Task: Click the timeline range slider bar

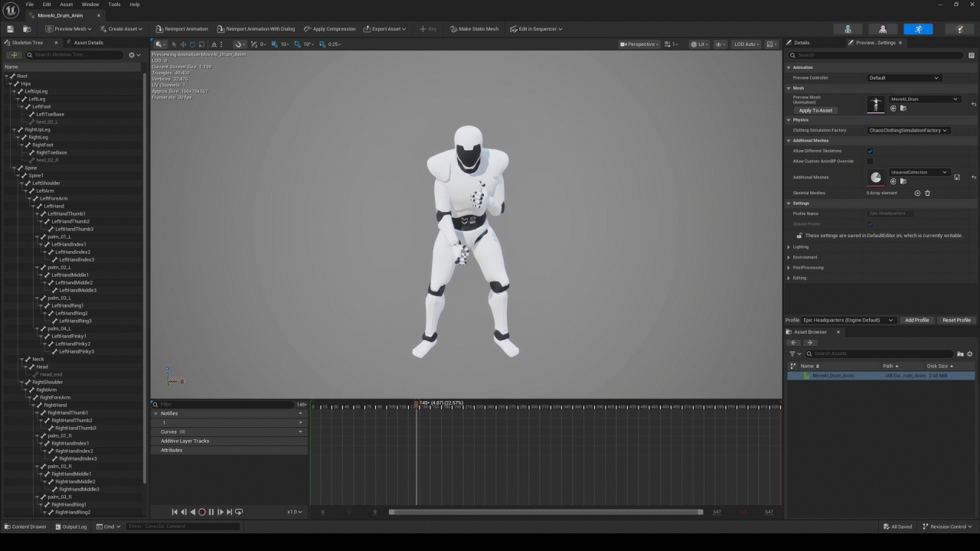Action: click(x=545, y=512)
